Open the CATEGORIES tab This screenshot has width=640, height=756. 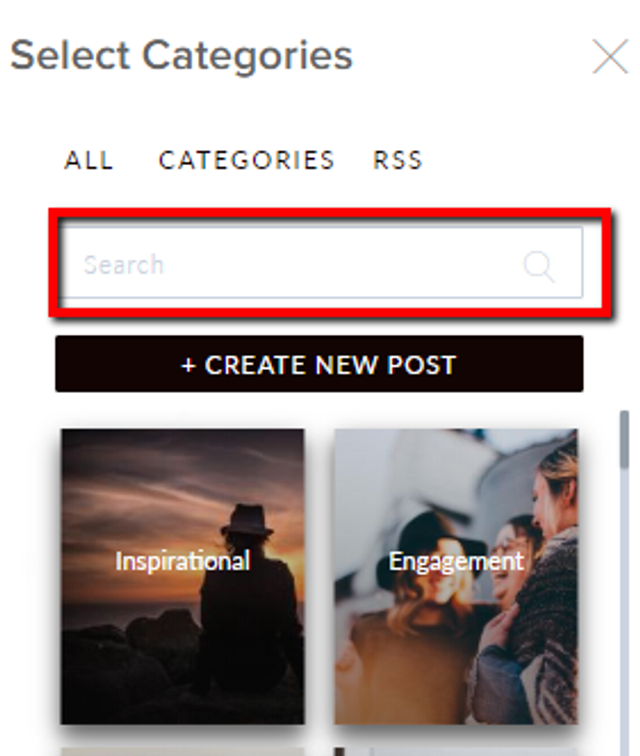point(246,160)
